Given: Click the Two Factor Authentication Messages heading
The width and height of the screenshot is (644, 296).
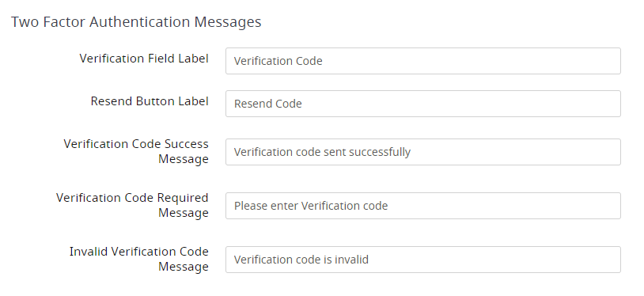Looking at the screenshot, I should click(136, 22).
